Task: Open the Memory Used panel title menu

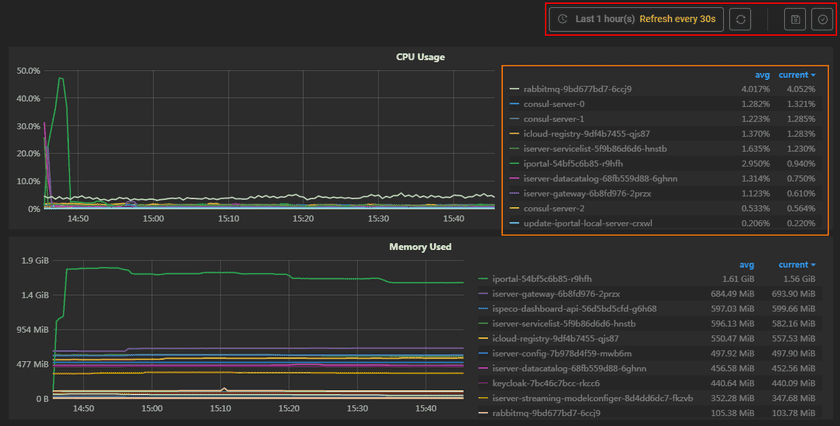Action: (x=420, y=246)
